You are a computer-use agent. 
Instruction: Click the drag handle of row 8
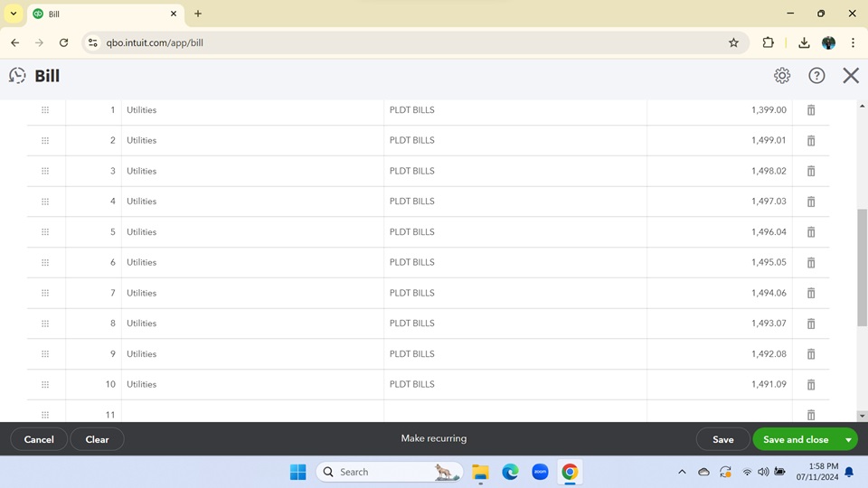(x=45, y=324)
